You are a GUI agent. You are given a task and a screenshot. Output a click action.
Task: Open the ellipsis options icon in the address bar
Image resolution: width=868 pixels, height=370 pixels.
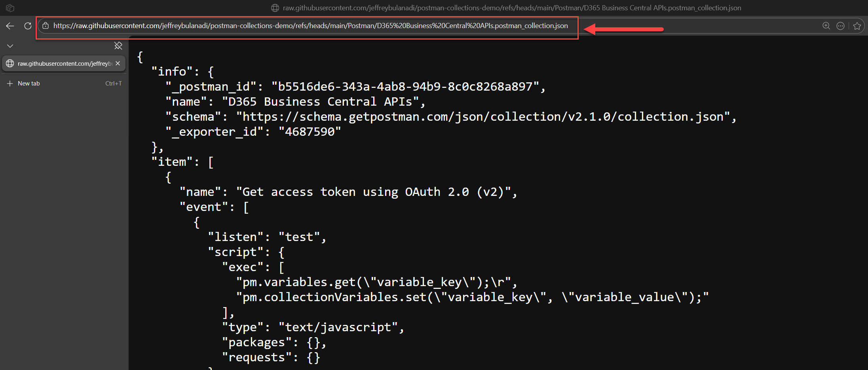840,26
